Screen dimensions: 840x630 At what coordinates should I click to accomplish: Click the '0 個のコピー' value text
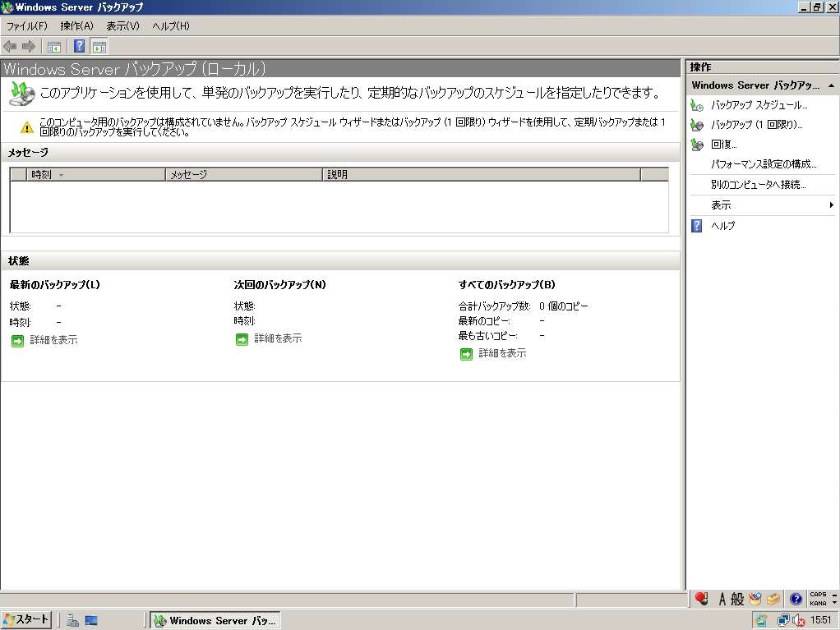(x=564, y=306)
